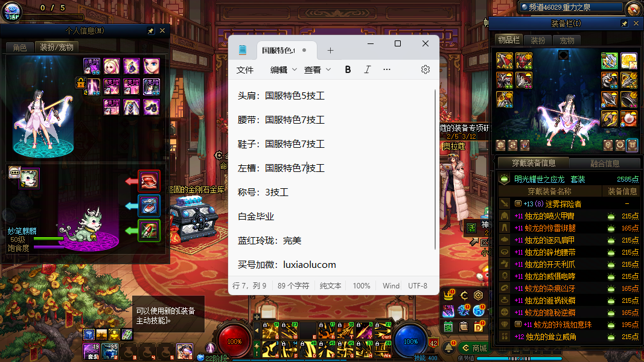Switch to the 角色 tab
Screen dimensions: 644x362
[20, 47]
